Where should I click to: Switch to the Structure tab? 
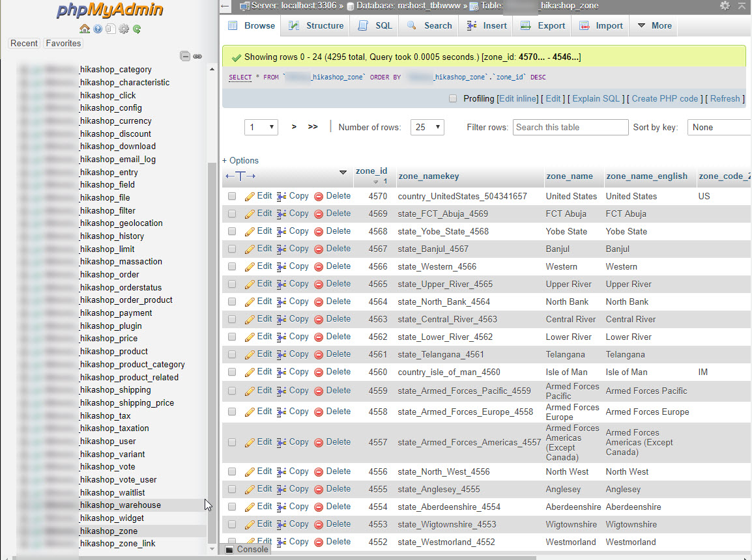click(x=316, y=26)
